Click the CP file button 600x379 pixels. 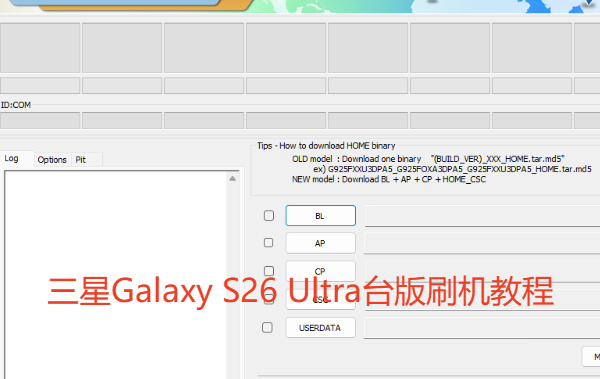tap(321, 271)
